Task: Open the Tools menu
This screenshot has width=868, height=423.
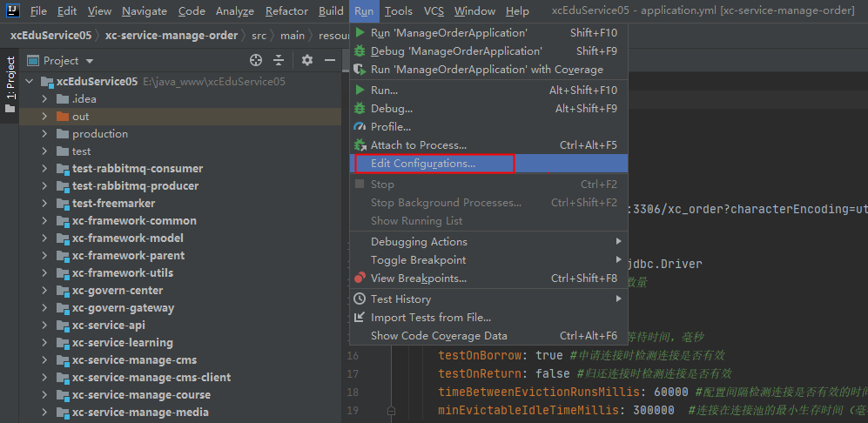Action: (x=399, y=11)
